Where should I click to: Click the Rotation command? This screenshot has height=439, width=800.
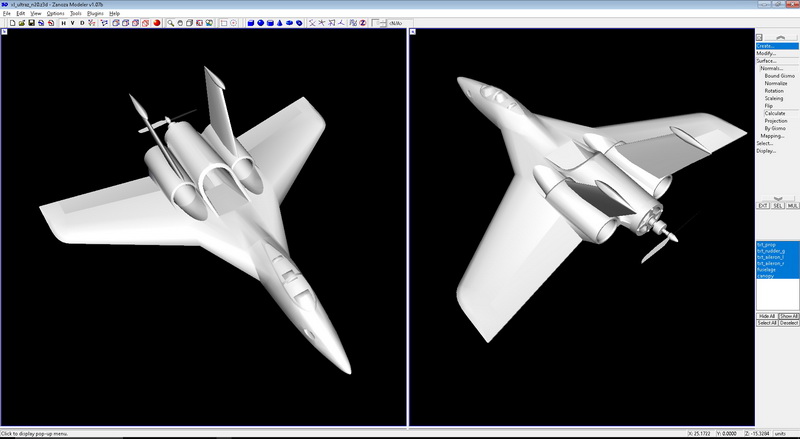point(774,91)
